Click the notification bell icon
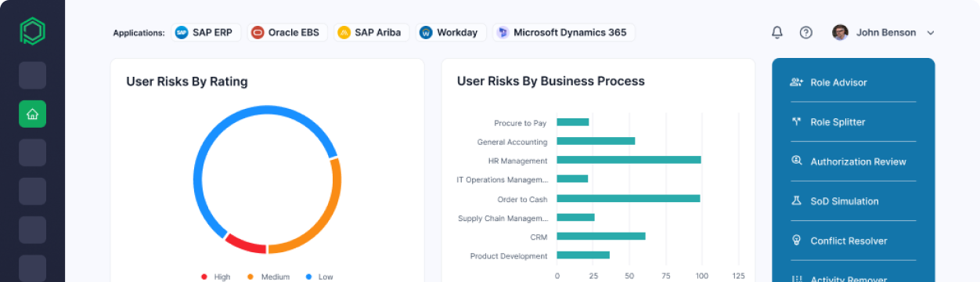This screenshot has width=980, height=282. 777,32
